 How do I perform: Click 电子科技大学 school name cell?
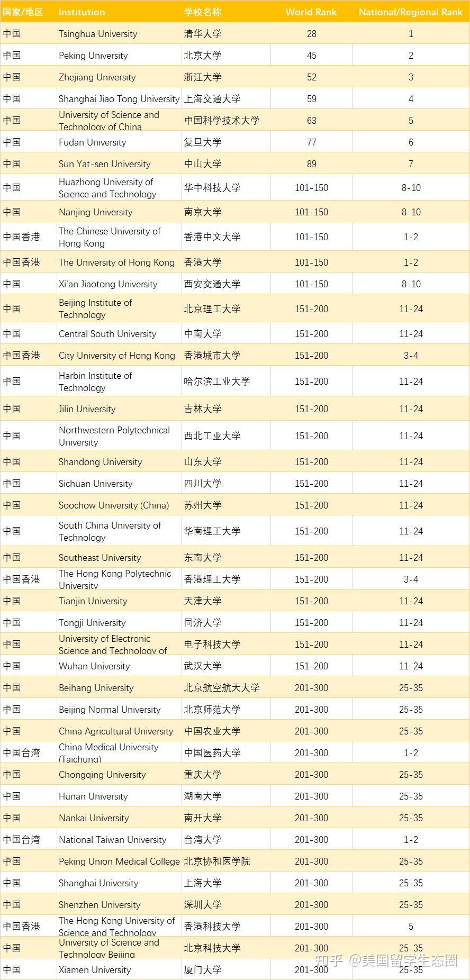point(226,645)
